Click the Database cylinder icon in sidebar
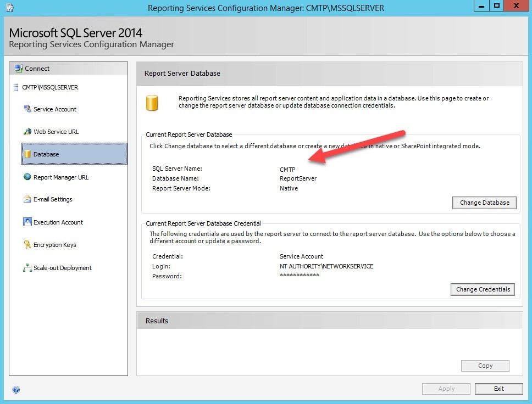This screenshot has height=404, width=532. [27, 154]
